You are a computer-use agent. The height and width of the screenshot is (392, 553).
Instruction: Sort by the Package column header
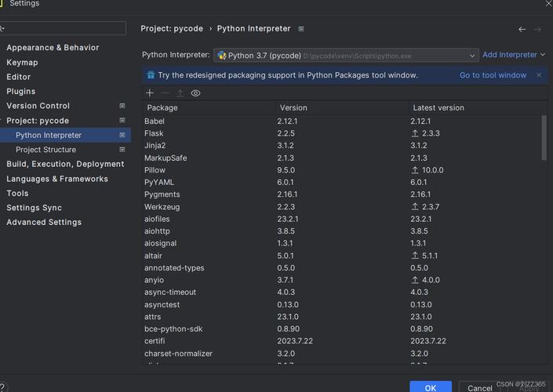point(209,107)
